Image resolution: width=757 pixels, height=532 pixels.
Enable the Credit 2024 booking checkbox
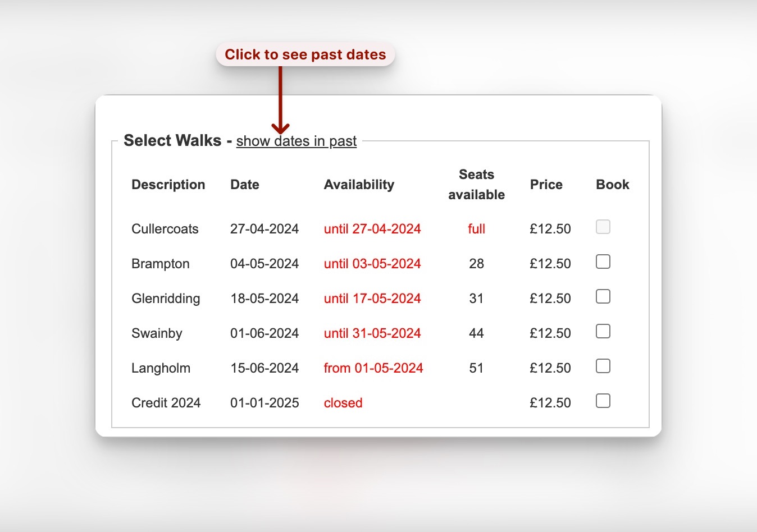[603, 401]
